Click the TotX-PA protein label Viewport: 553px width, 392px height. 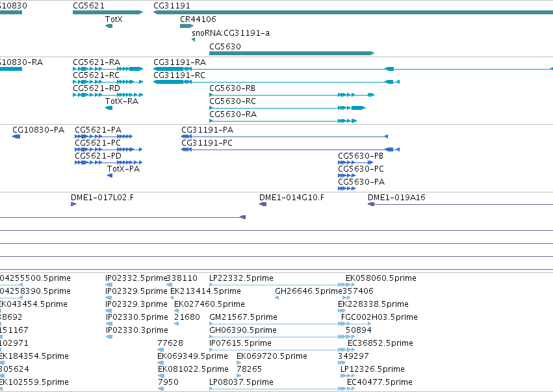pyautogui.click(x=123, y=169)
